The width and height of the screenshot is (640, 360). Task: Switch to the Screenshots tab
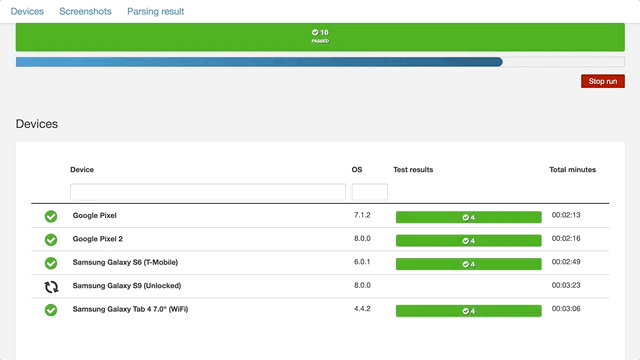pos(85,11)
